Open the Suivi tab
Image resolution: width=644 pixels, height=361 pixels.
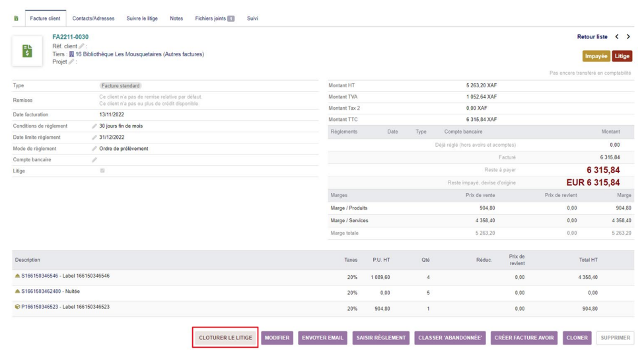click(252, 19)
